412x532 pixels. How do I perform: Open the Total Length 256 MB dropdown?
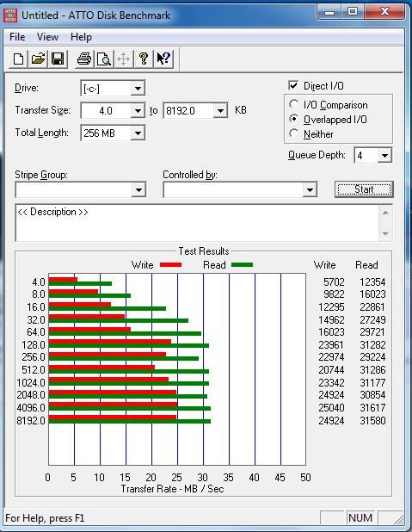click(x=138, y=133)
